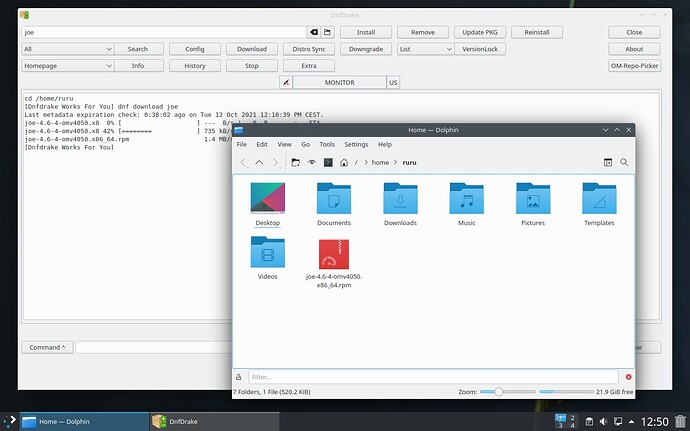The height and width of the screenshot is (431, 690).
Task: Clear the DnfDrake search field with backspace icon
Action: [314, 32]
